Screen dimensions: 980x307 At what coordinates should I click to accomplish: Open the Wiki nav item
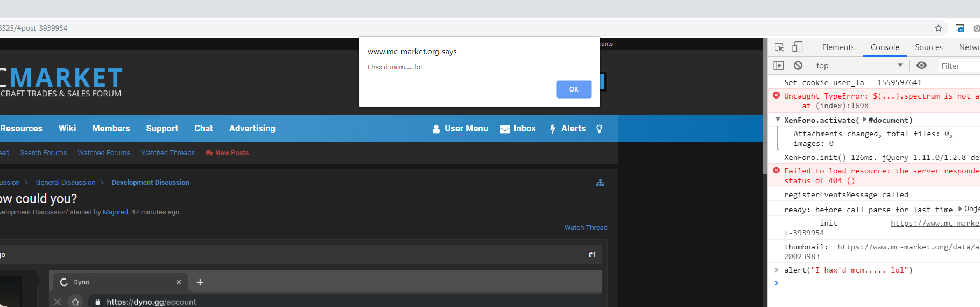click(x=67, y=129)
